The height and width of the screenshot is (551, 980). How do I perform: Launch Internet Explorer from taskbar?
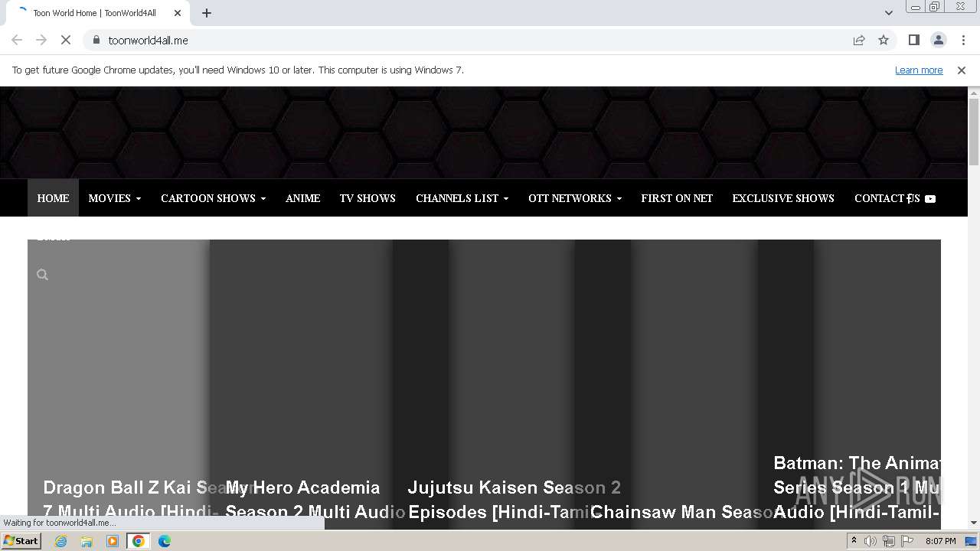[x=61, y=541]
